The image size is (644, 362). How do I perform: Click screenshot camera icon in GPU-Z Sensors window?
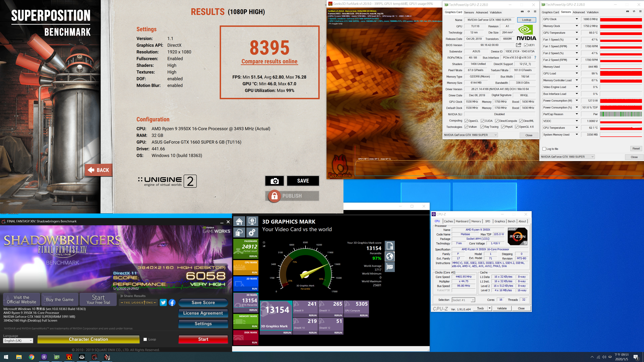pos(628,11)
